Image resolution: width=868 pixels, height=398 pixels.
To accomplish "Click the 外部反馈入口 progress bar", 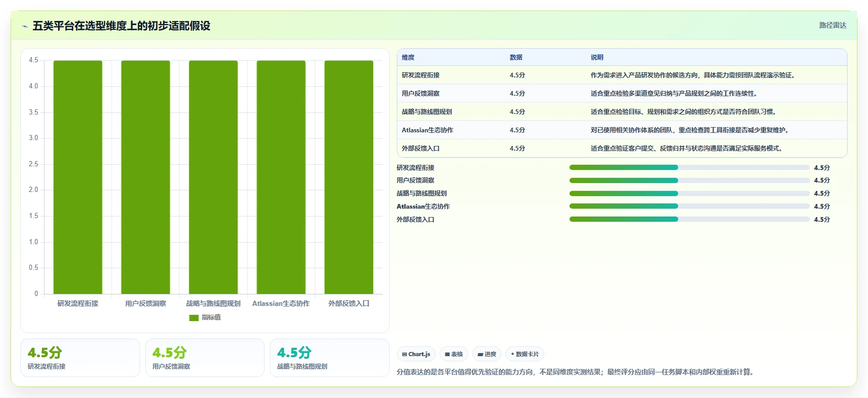I will tap(689, 219).
